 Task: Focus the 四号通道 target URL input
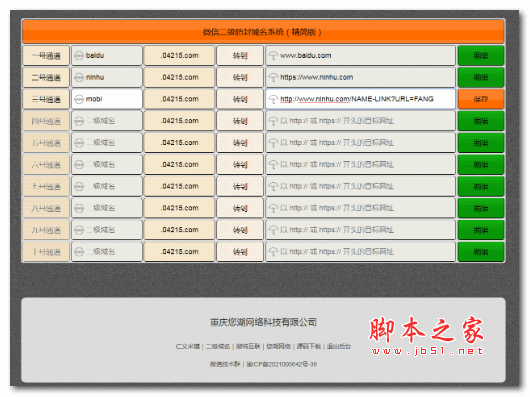click(360, 121)
